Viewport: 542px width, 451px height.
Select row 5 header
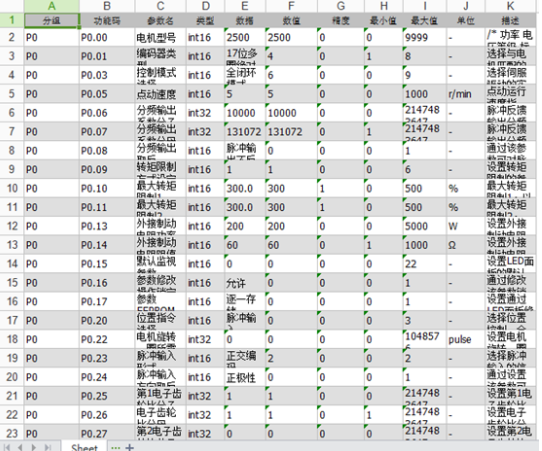(x=12, y=94)
